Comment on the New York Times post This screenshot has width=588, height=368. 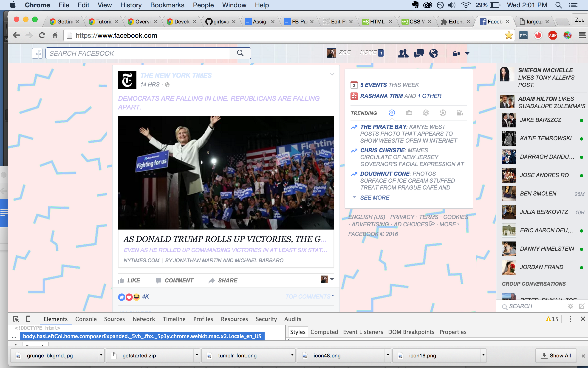coord(174,280)
